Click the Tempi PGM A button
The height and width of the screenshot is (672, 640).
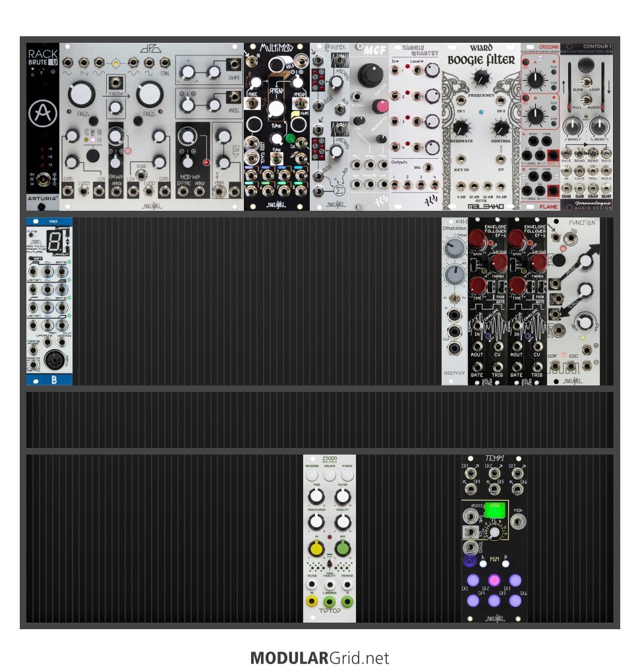point(483,564)
